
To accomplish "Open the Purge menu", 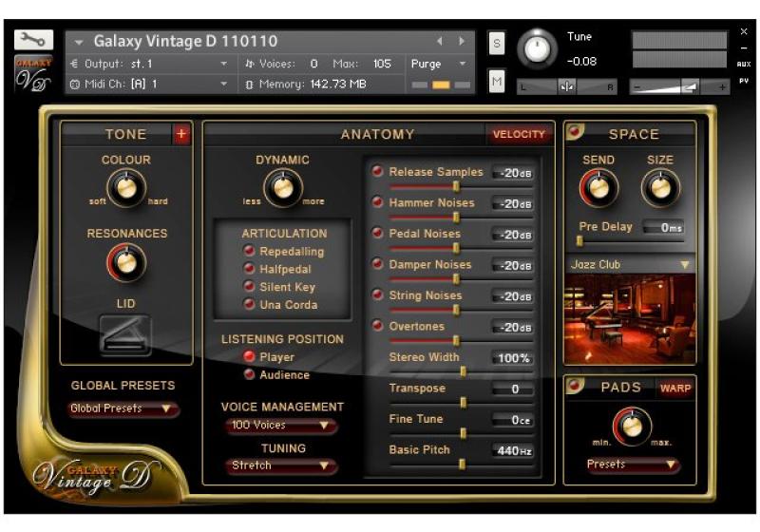I will 440,64.
